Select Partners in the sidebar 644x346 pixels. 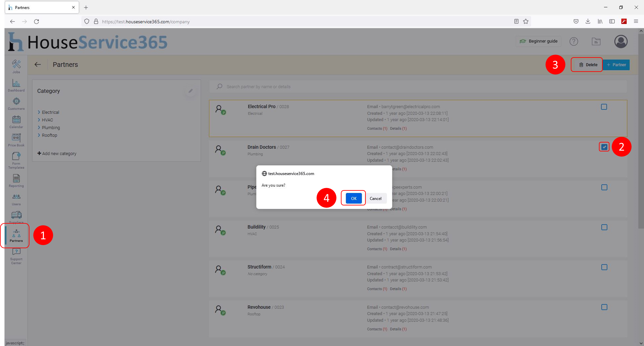(x=16, y=235)
